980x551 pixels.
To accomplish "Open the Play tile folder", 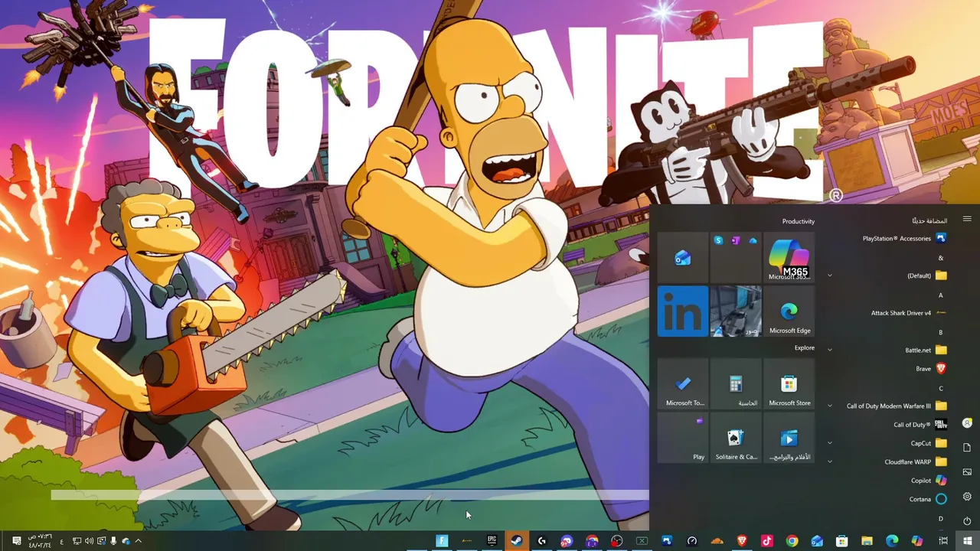I will pos(683,439).
